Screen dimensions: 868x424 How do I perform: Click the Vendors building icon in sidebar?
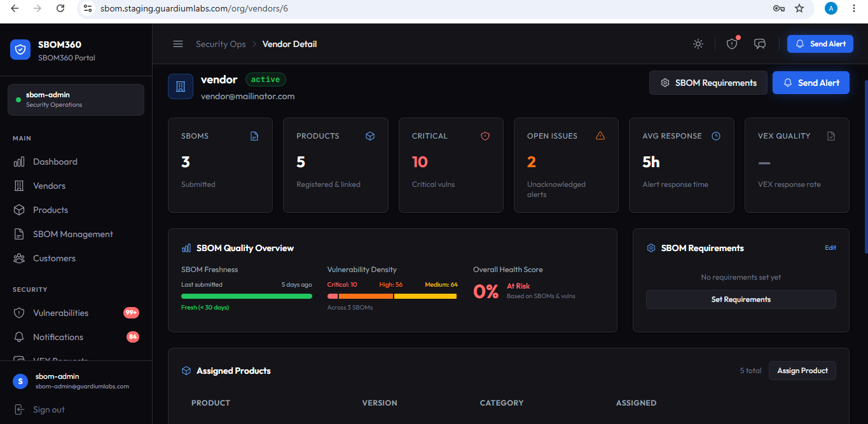(x=20, y=186)
